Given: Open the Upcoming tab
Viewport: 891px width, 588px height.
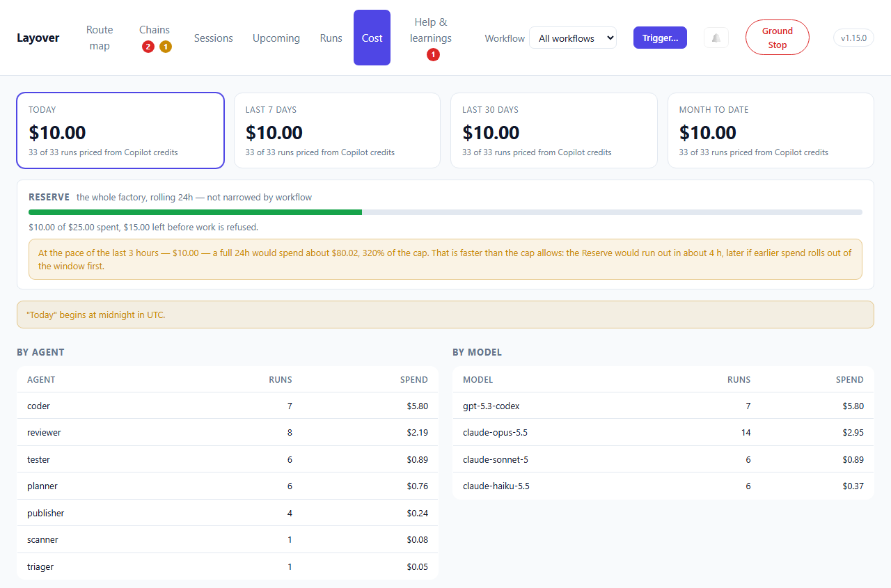Looking at the screenshot, I should (x=276, y=38).
